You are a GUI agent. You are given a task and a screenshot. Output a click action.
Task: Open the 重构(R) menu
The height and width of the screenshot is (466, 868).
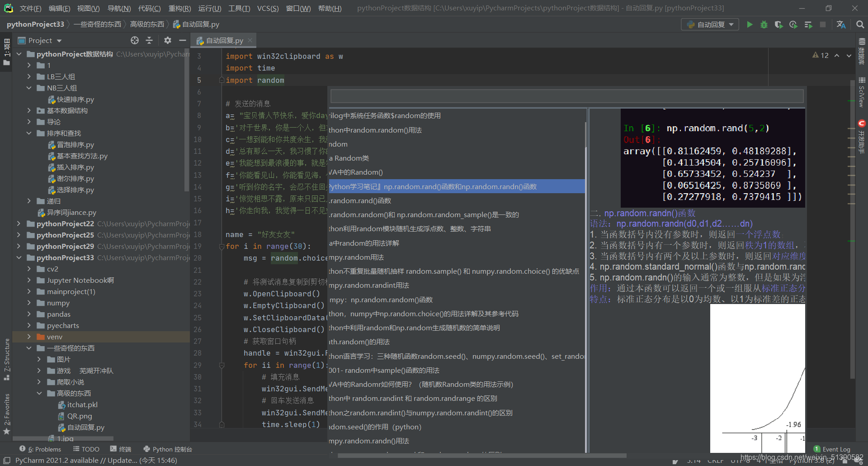(179, 9)
